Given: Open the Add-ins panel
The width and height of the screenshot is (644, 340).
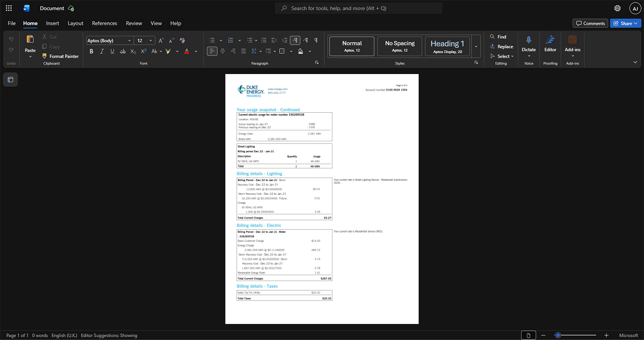Looking at the screenshot, I should (572, 46).
